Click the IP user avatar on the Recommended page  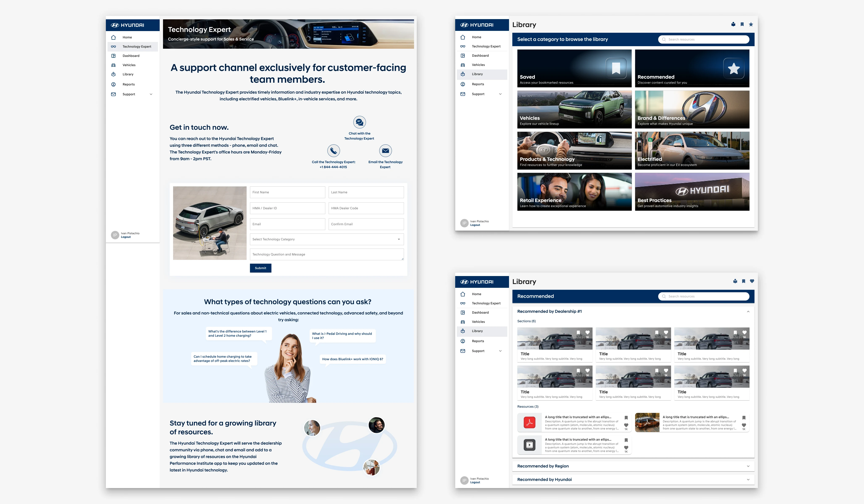click(x=464, y=480)
